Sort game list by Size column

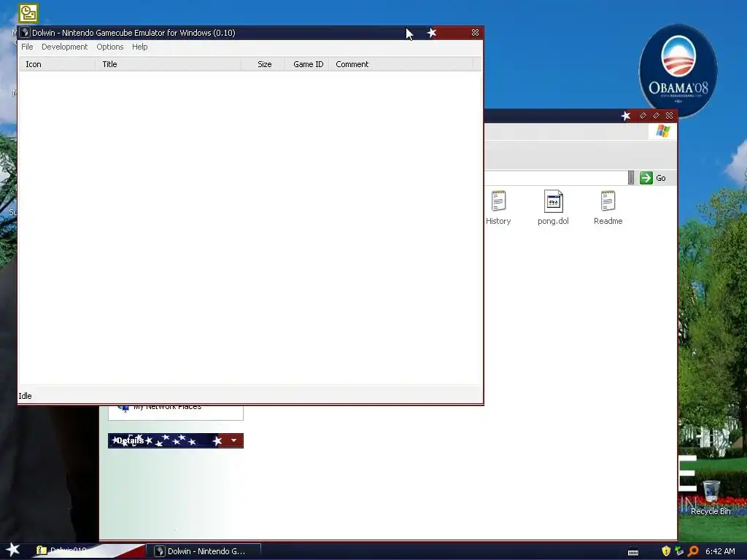pyautogui.click(x=263, y=64)
